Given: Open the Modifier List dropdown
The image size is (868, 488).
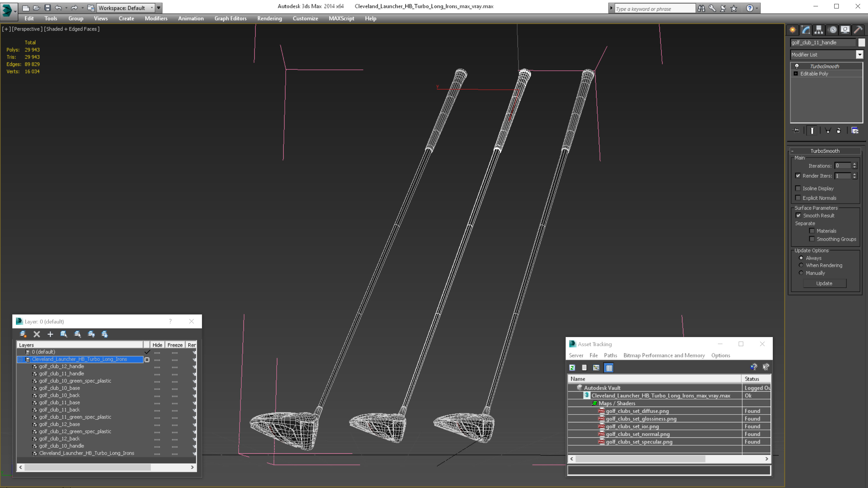Looking at the screenshot, I should tap(860, 55).
